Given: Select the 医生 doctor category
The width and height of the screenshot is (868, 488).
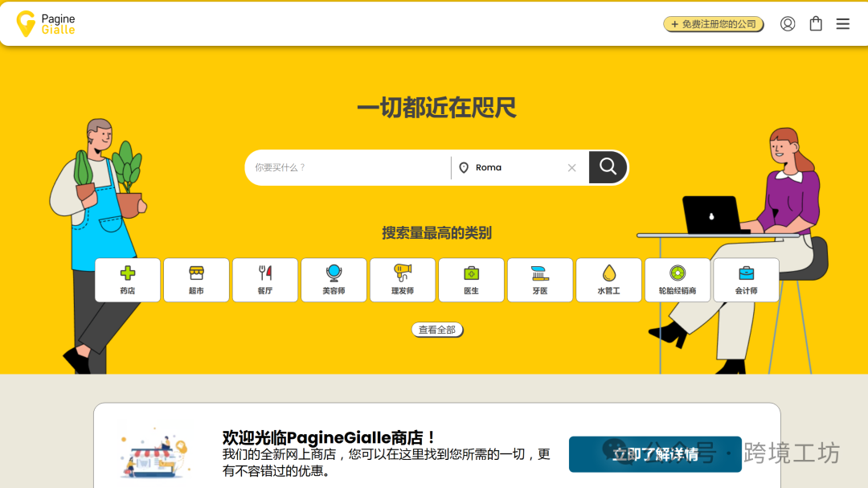Looking at the screenshot, I should [471, 280].
